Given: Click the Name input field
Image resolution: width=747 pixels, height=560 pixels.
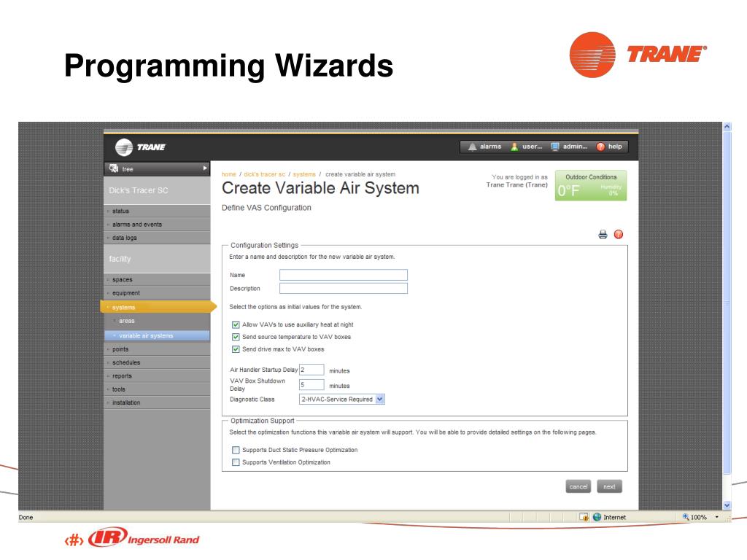Looking at the screenshot, I should pyautogui.click(x=344, y=275).
